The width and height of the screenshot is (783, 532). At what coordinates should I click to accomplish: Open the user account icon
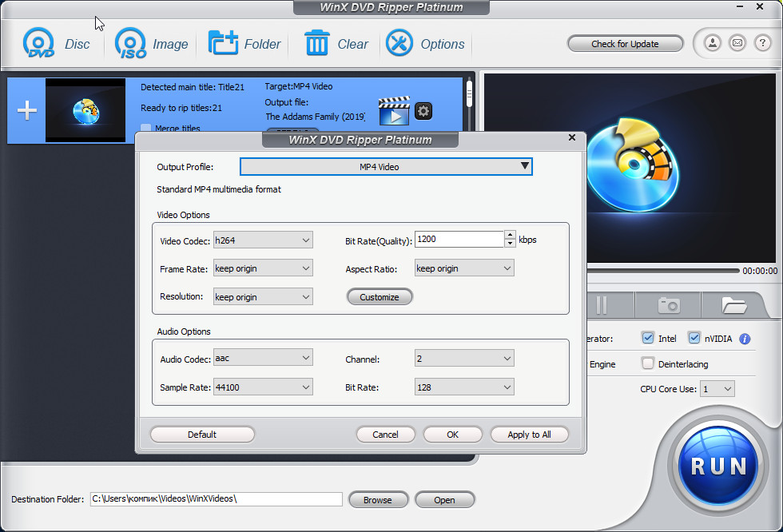(x=713, y=43)
